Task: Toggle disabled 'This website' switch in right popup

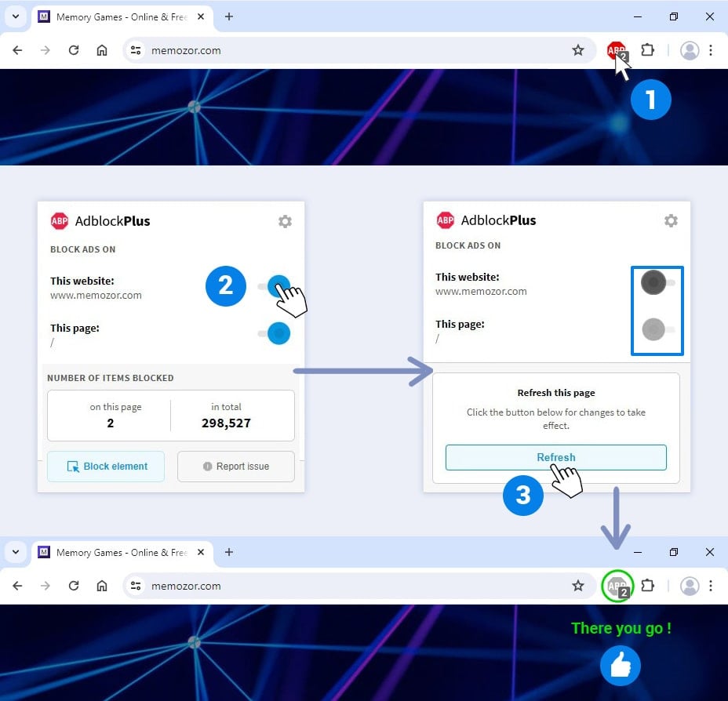Action: [x=657, y=282]
